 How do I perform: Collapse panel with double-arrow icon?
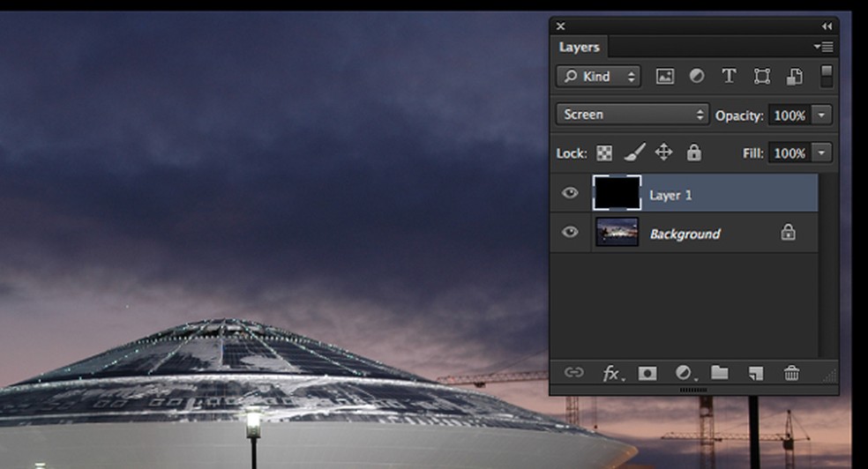tap(827, 26)
